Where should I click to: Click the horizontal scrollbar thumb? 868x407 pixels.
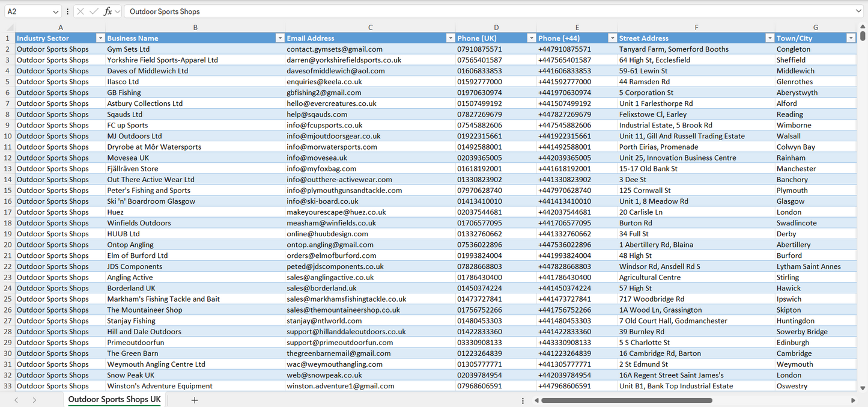coord(627,400)
